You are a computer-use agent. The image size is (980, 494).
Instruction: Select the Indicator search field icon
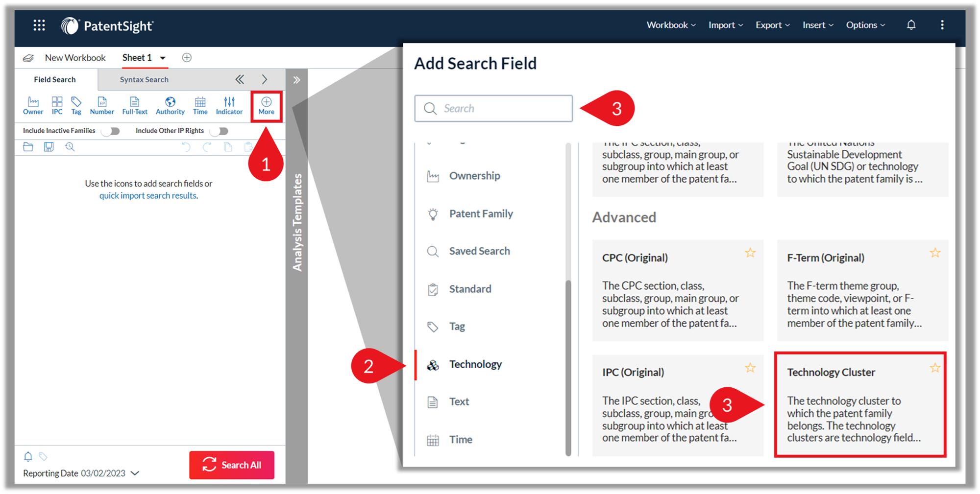[x=229, y=105]
